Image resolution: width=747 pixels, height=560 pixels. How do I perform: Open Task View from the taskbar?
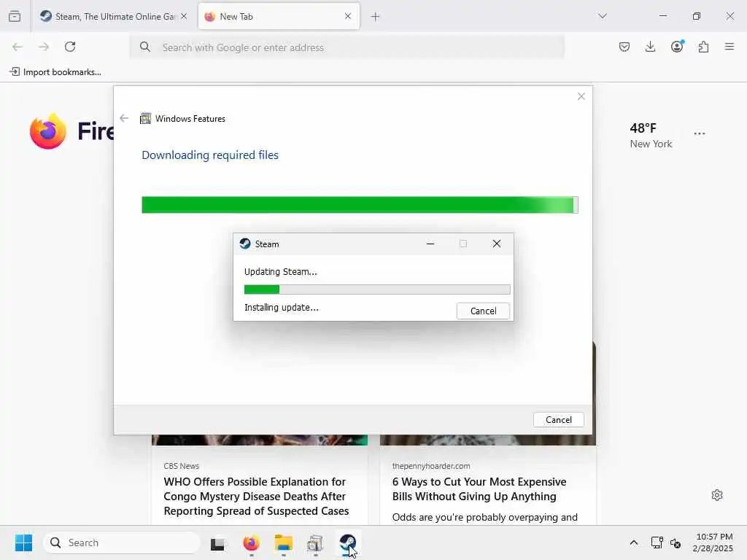[218, 542]
